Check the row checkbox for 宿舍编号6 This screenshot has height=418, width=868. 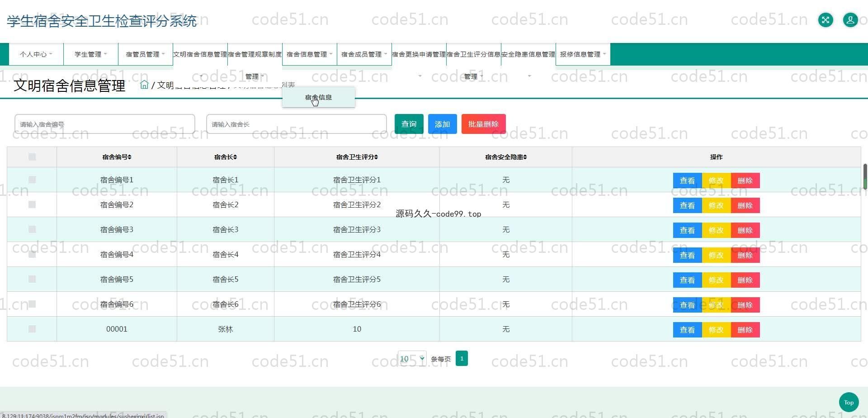[x=32, y=304]
